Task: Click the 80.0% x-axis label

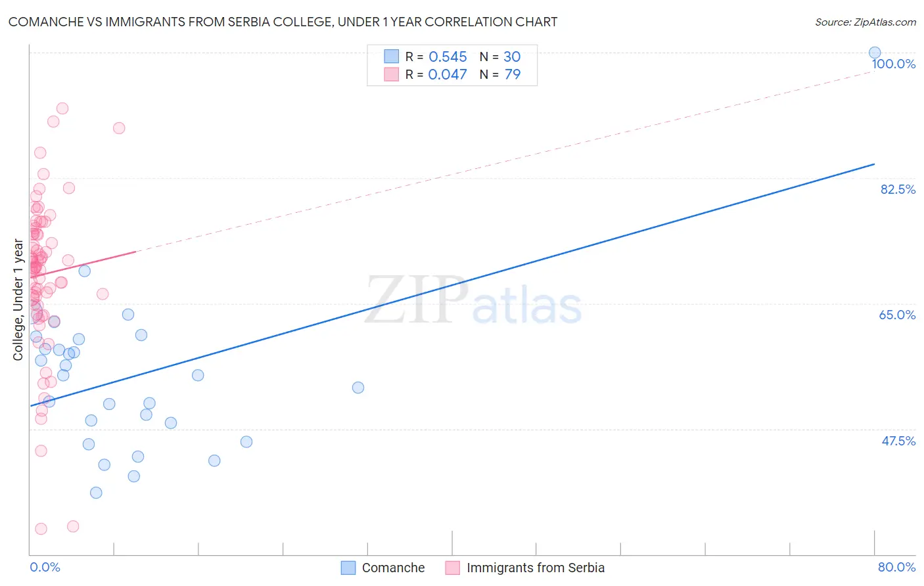Action: (x=896, y=567)
